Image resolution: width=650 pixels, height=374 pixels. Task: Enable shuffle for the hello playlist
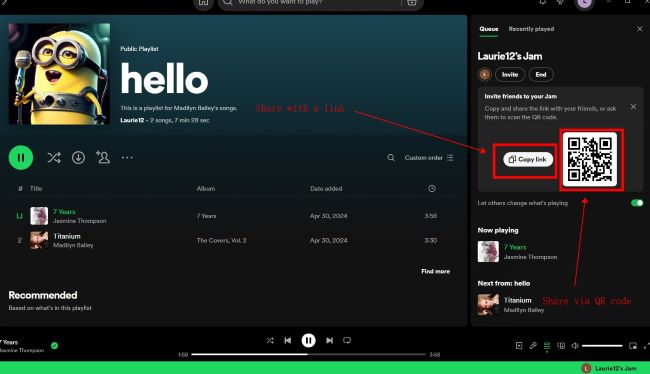[54, 158]
